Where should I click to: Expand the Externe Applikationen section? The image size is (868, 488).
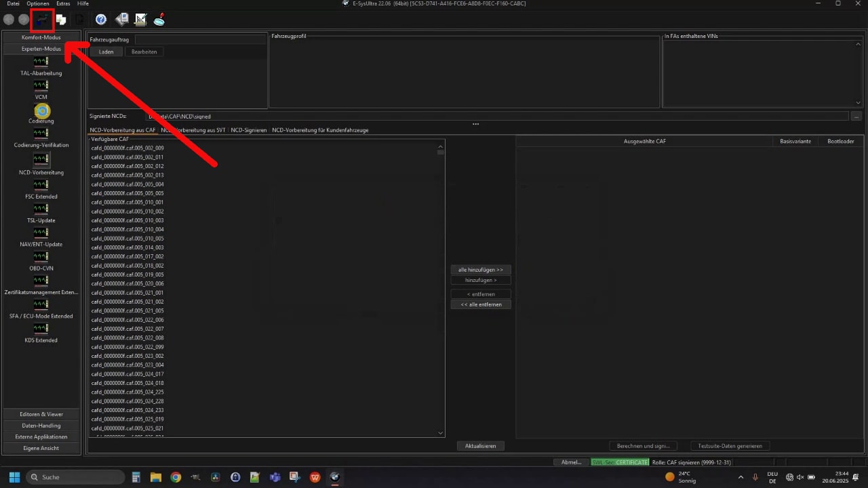pos(41,437)
